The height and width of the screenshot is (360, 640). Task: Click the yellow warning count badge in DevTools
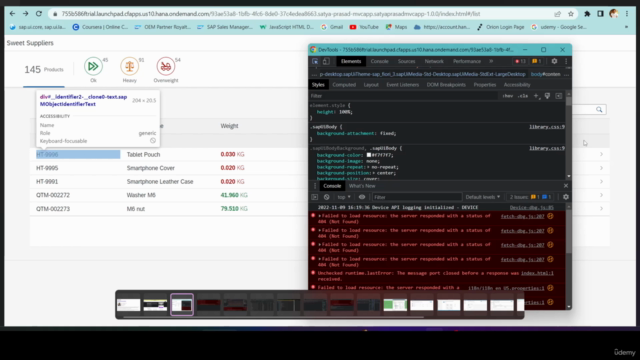(x=536, y=61)
